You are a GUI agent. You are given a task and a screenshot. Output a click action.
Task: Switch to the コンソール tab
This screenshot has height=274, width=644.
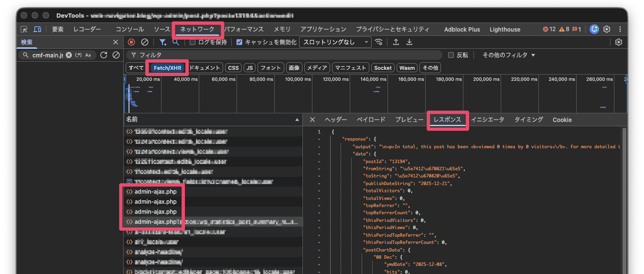[129, 29]
